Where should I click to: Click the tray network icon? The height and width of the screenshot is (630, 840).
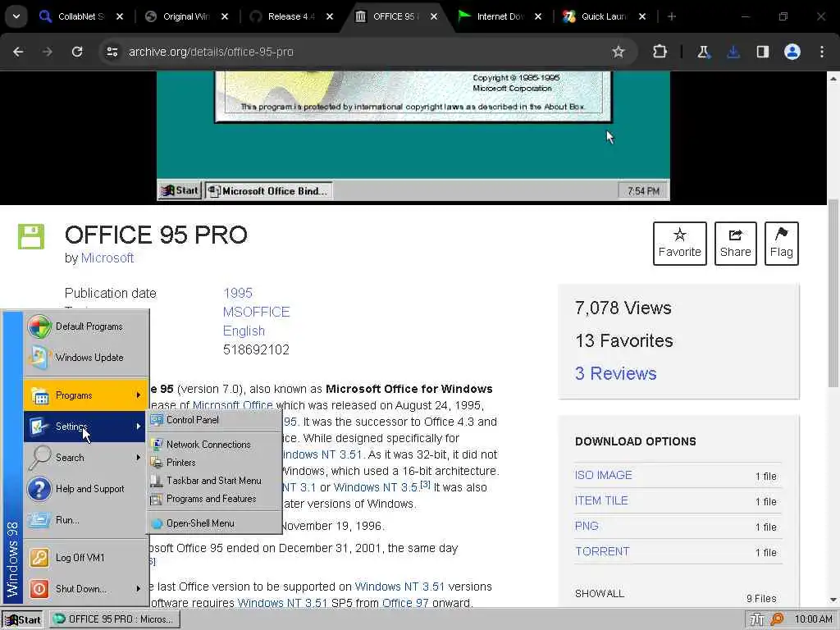[x=757, y=620]
